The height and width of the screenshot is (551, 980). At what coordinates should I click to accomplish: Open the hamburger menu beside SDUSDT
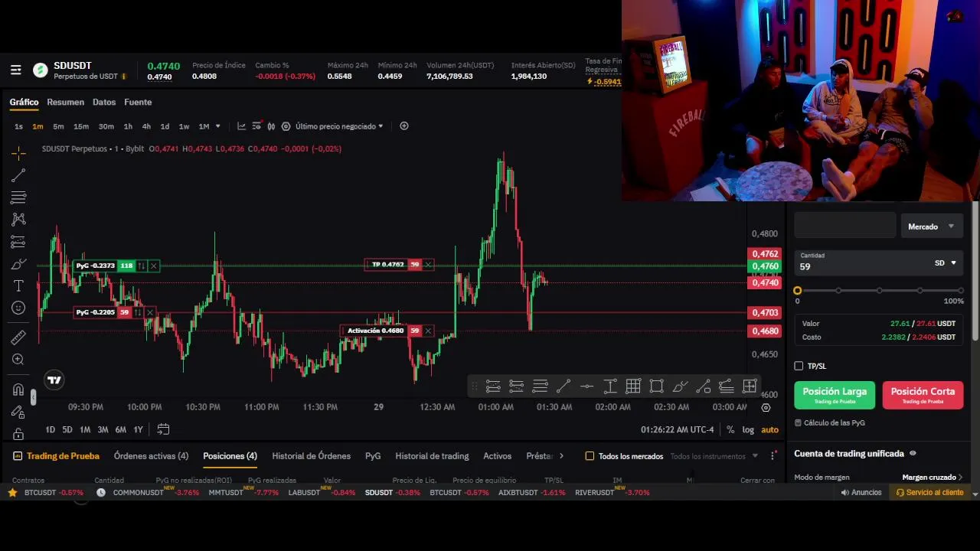pyautogui.click(x=15, y=70)
